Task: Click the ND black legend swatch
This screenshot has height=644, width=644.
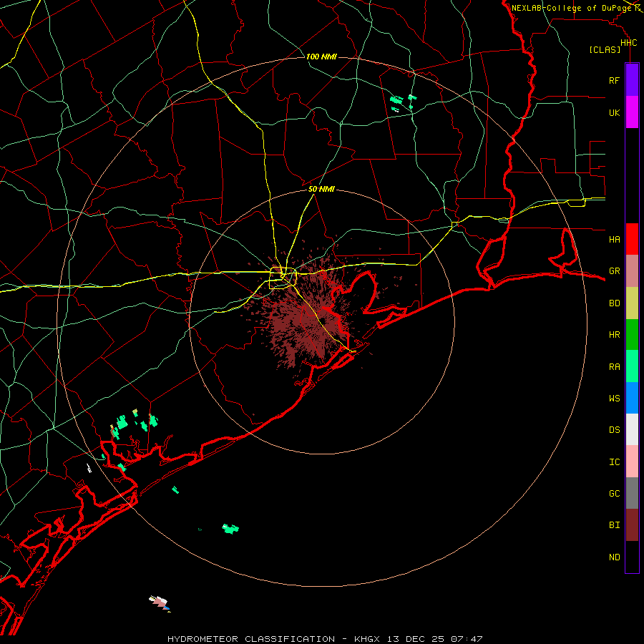Action: [632, 557]
